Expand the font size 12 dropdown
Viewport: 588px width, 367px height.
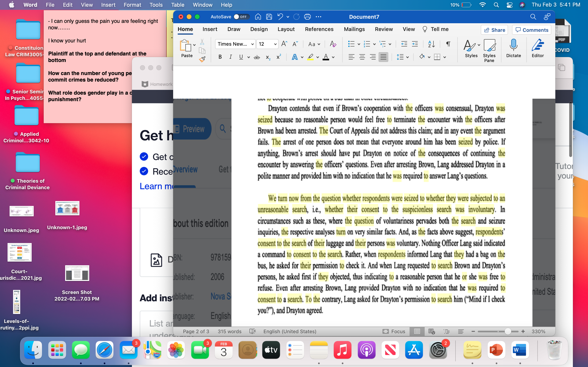click(275, 44)
